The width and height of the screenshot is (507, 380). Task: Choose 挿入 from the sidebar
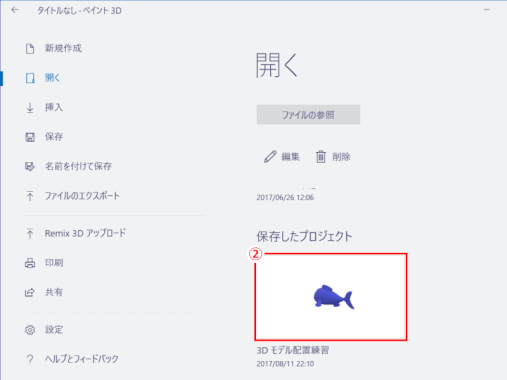point(54,107)
